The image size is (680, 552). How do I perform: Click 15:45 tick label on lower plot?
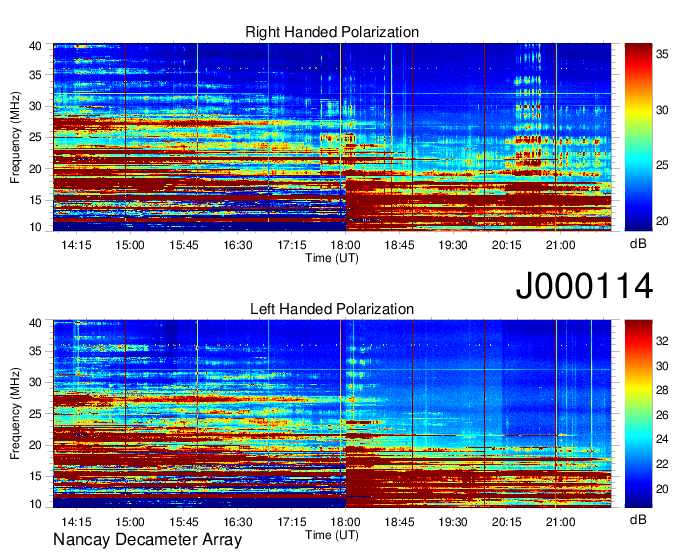coord(184,522)
